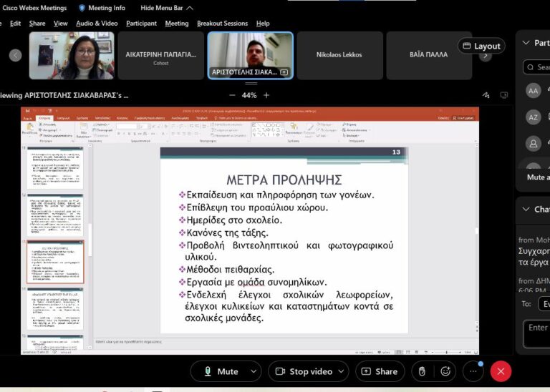Viewport: 550px width, 392px height.
Task: Mute the microphone
Action: pyautogui.click(x=221, y=371)
